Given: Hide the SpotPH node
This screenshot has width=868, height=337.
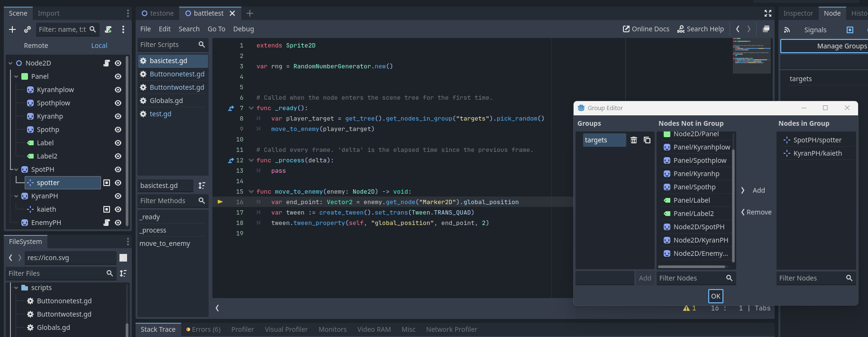Looking at the screenshot, I should [x=118, y=169].
